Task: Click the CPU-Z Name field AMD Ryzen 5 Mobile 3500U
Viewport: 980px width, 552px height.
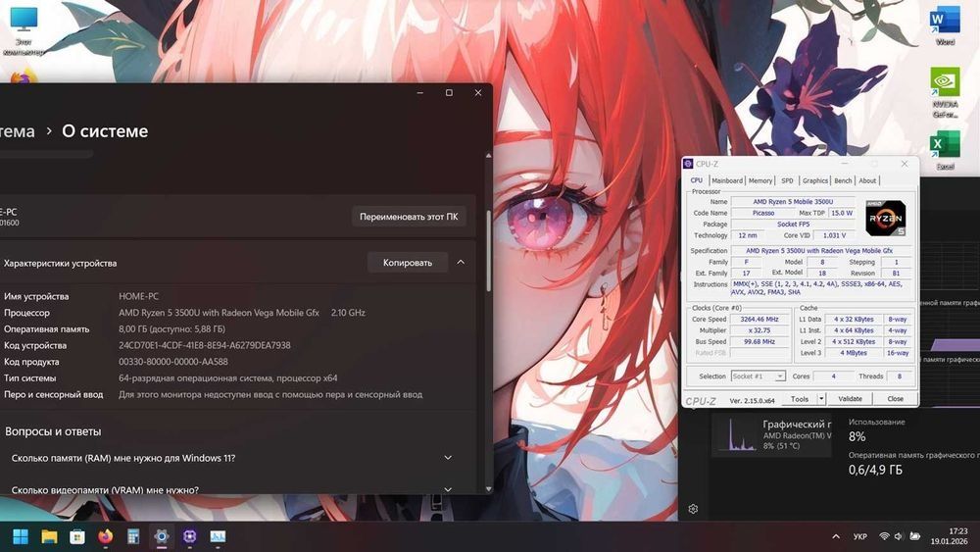Action: pyautogui.click(x=793, y=201)
